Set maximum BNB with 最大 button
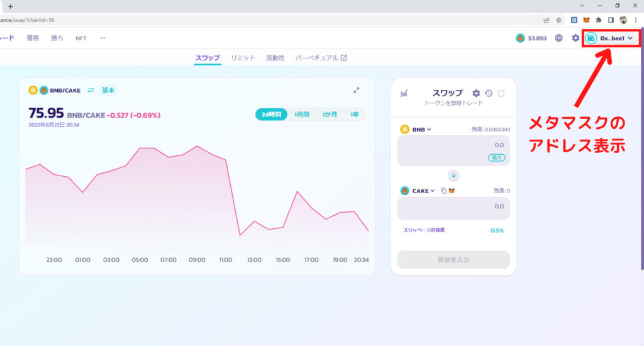 pos(497,157)
